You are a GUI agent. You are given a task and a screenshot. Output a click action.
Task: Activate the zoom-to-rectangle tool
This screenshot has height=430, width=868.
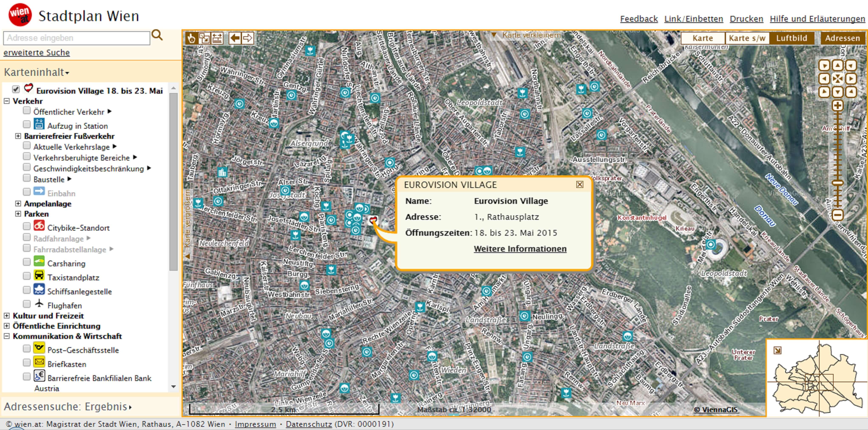[204, 38]
